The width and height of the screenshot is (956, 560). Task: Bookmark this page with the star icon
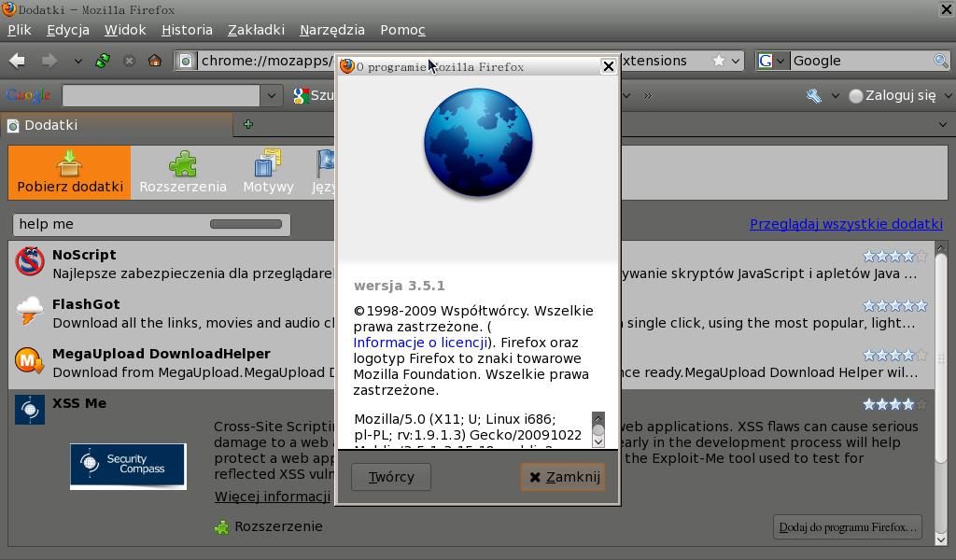(719, 61)
